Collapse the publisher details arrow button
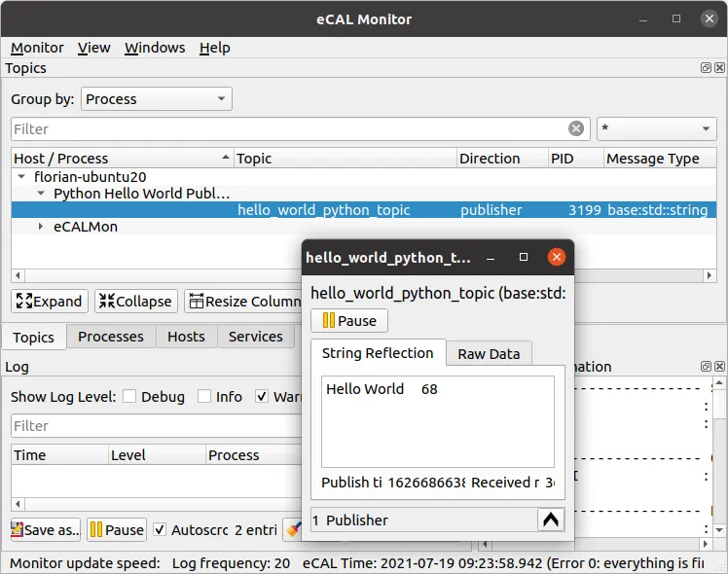 [551, 520]
